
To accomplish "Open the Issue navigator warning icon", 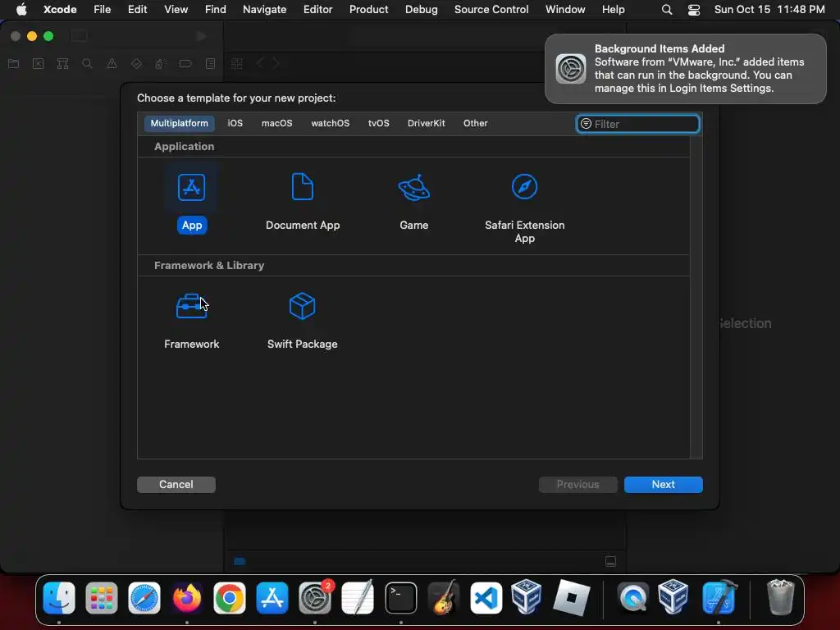I will pos(112,64).
